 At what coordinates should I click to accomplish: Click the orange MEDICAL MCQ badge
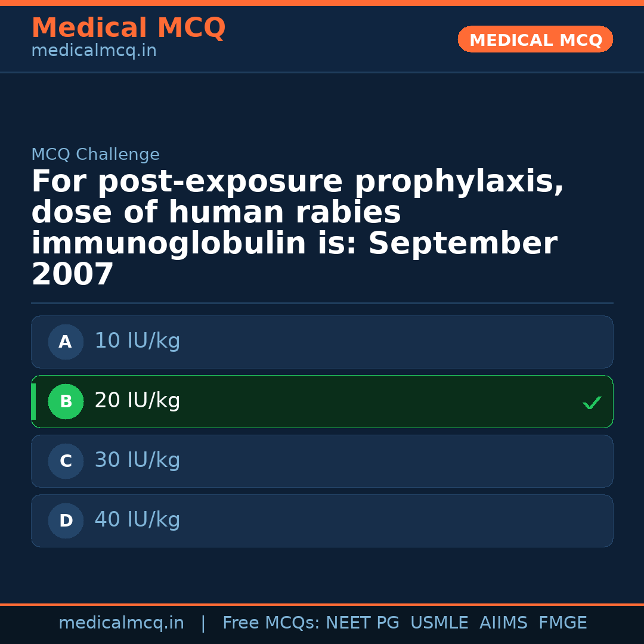pyautogui.click(x=535, y=40)
